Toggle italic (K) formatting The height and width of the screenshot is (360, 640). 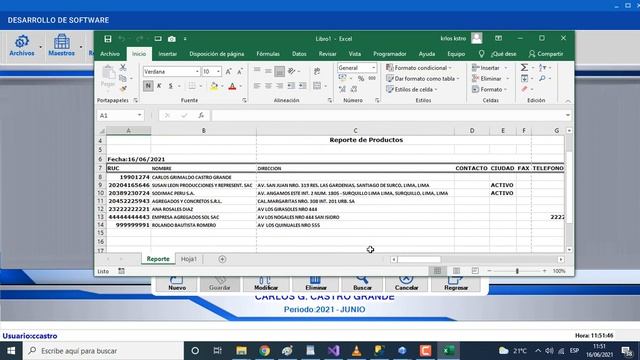pyautogui.click(x=159, y=86)
